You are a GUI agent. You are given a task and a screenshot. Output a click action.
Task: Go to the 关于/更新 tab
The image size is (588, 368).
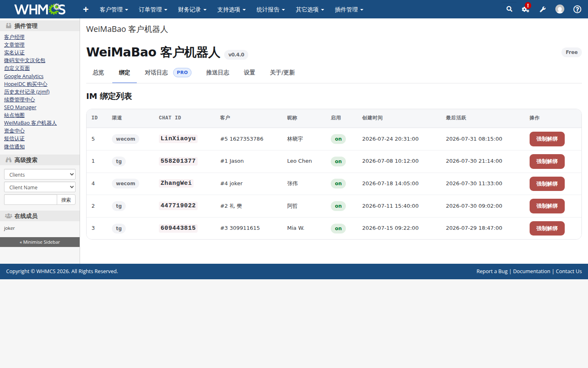[x=282, y=73]
